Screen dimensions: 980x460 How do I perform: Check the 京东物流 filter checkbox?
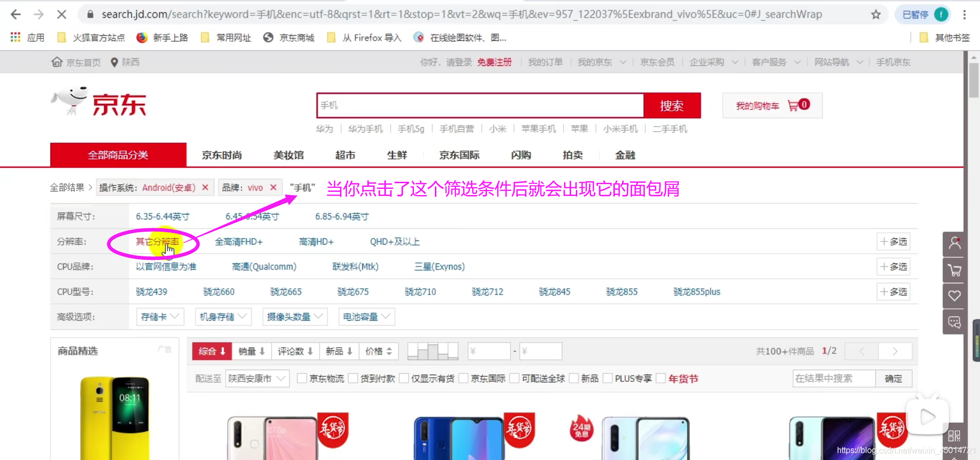pos(302,378)
